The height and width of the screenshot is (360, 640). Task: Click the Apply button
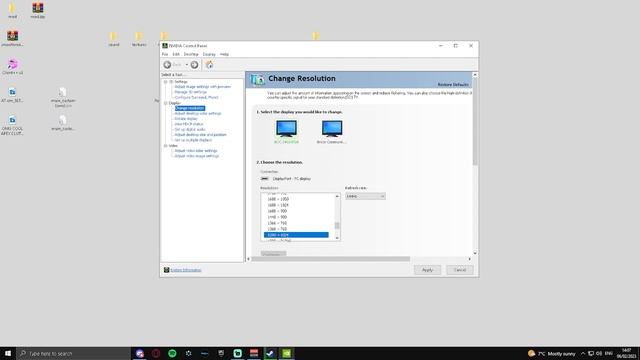(427, 270)
